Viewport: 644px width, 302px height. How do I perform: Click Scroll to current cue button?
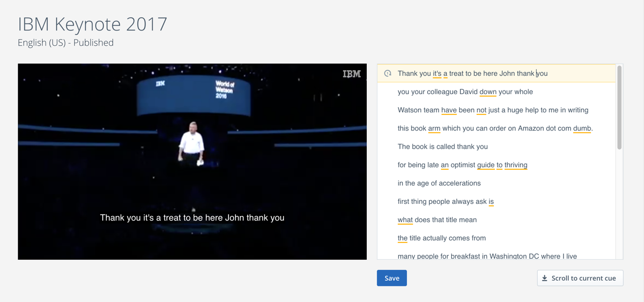580,278
